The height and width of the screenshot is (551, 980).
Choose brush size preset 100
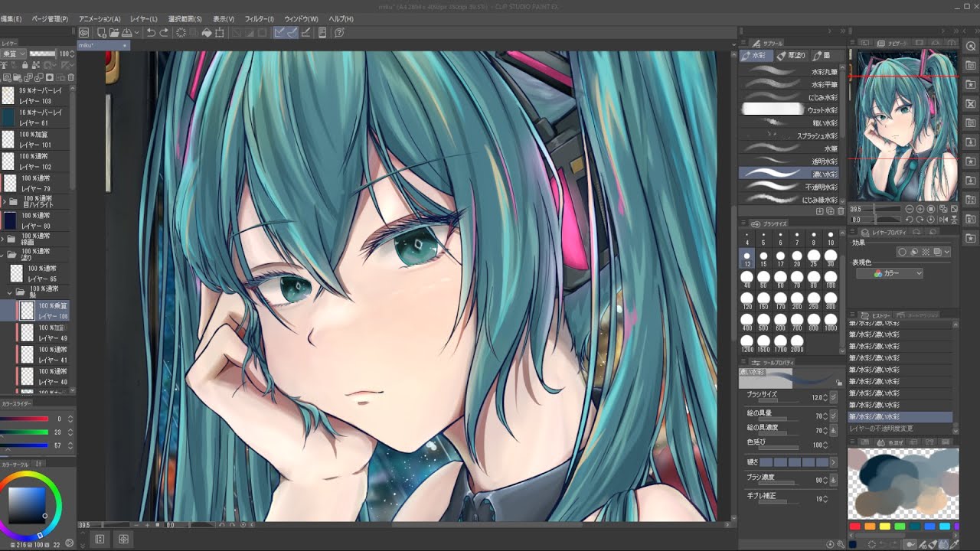(x=831, y=279)
